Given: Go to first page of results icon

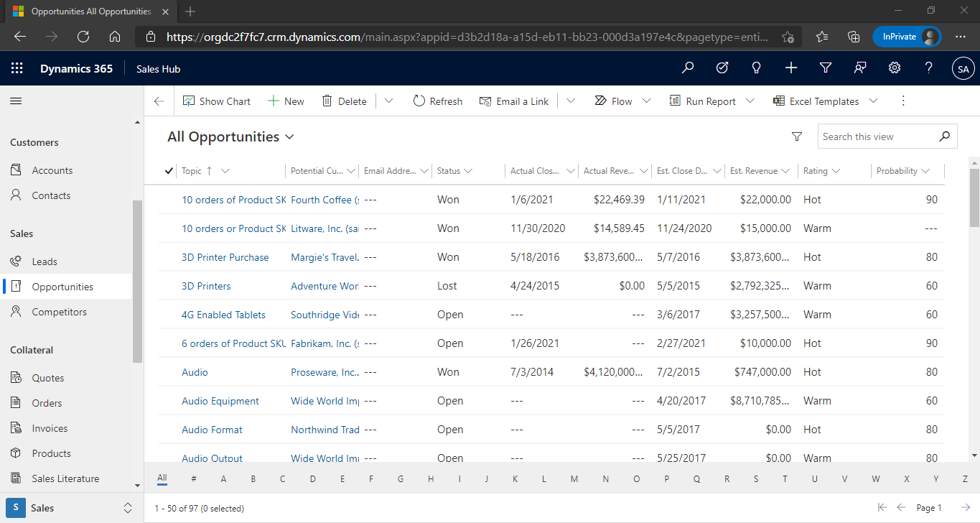Looking at the screenshot, I should click(x=882, y=508).
